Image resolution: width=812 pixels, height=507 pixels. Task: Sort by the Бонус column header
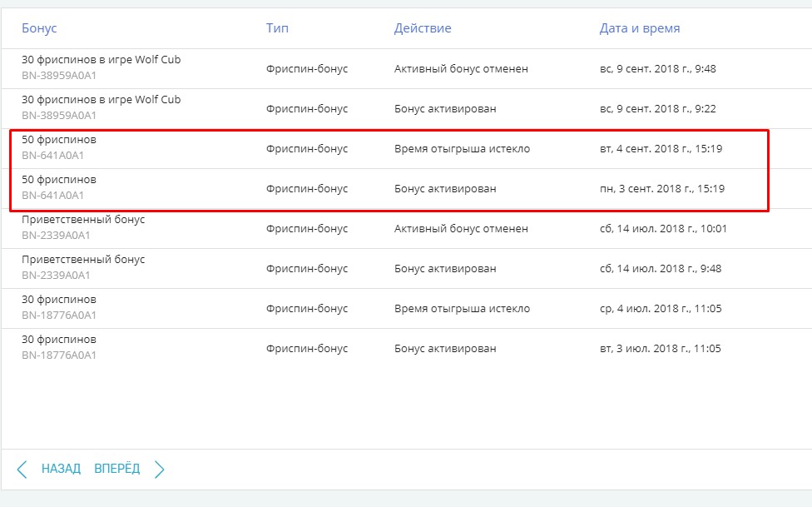pyautogui.click(x=39, y=28)
